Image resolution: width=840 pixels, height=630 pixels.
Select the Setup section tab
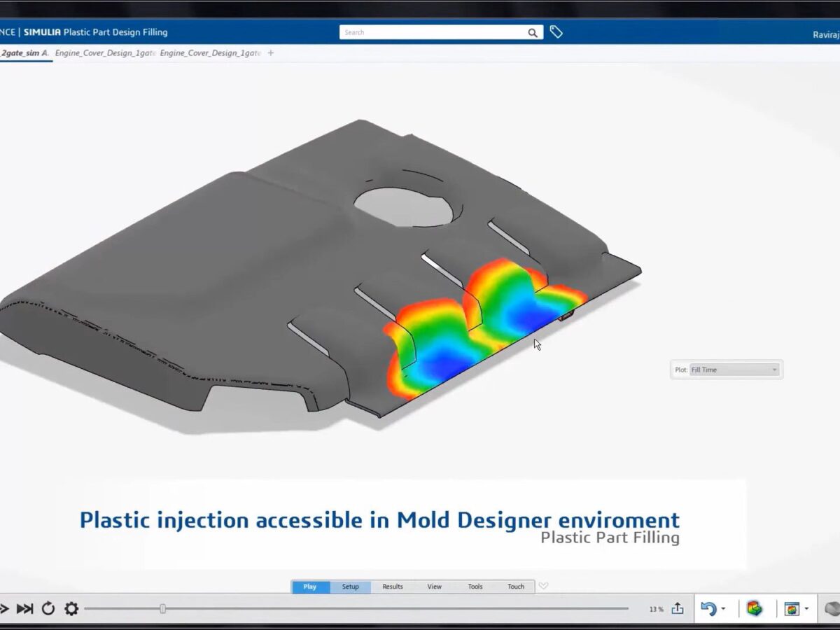pos(351,587)
